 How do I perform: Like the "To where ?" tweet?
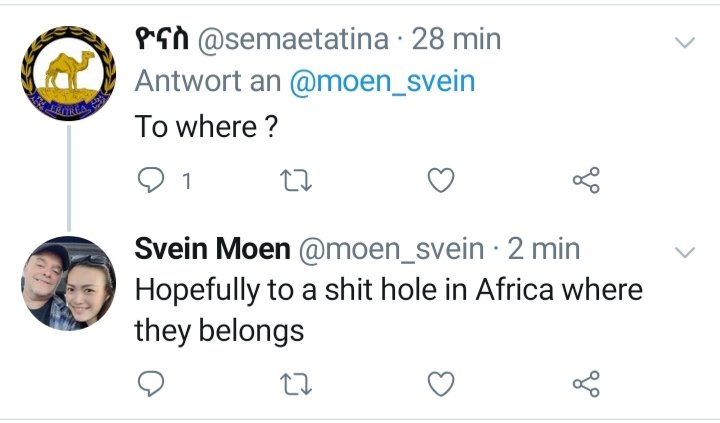coord(441,180)
